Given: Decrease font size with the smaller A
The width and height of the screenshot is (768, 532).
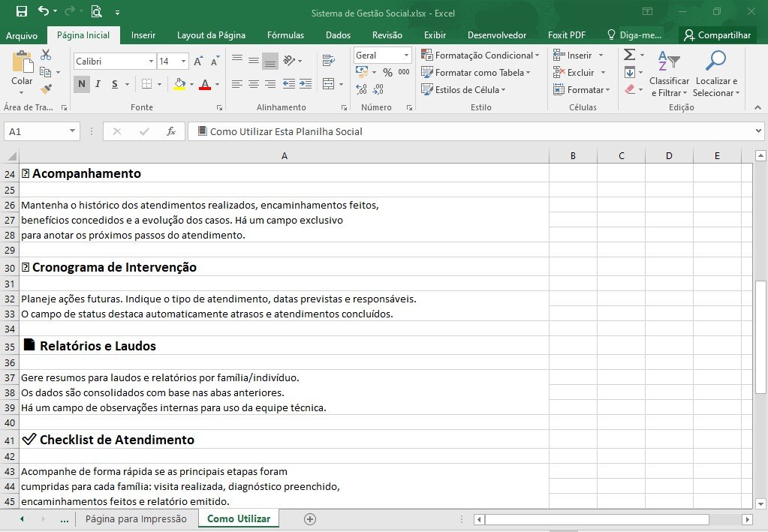Looking at the screenshot, I should point(215,62).
